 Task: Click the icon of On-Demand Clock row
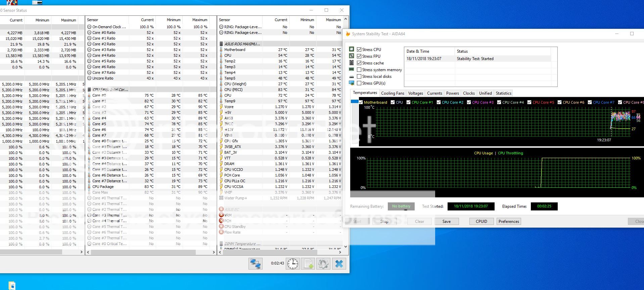coord(89,27)
